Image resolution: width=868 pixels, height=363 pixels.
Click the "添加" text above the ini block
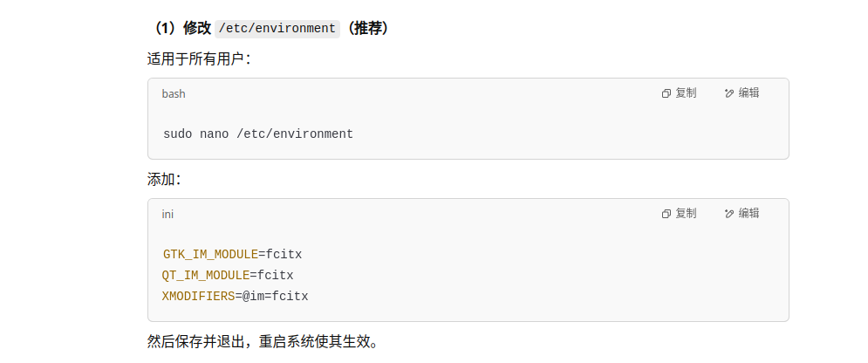[x=163, y=179]
